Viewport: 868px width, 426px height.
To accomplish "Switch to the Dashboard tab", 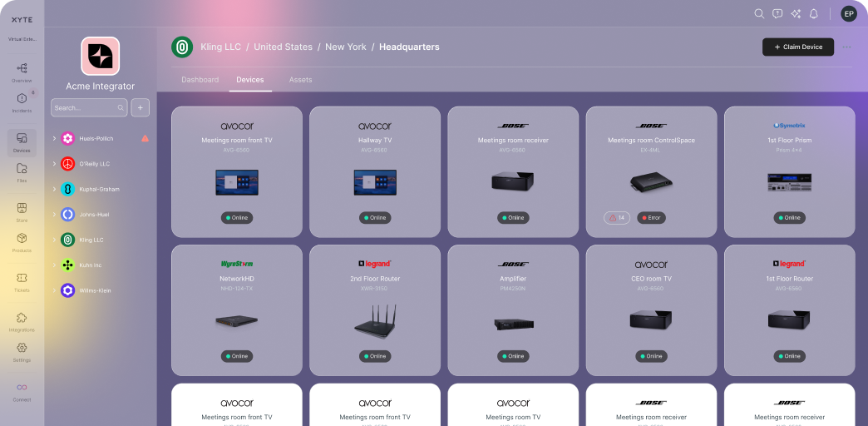I will click(x=200, y=80).
